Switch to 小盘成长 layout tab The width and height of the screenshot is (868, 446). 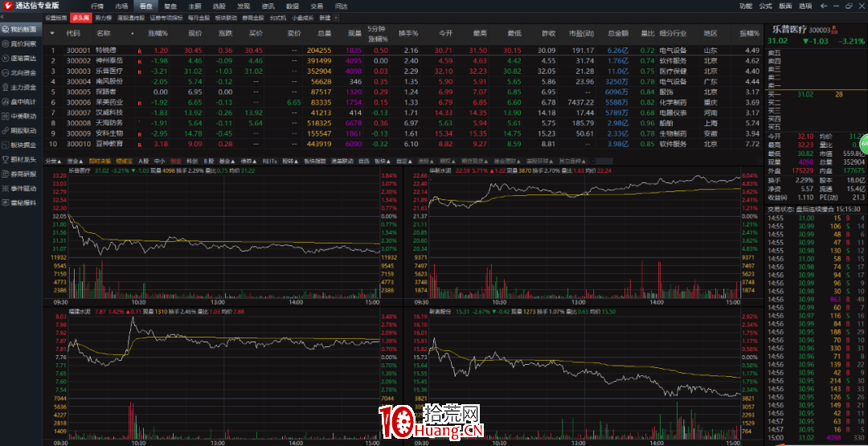[302, 17]
